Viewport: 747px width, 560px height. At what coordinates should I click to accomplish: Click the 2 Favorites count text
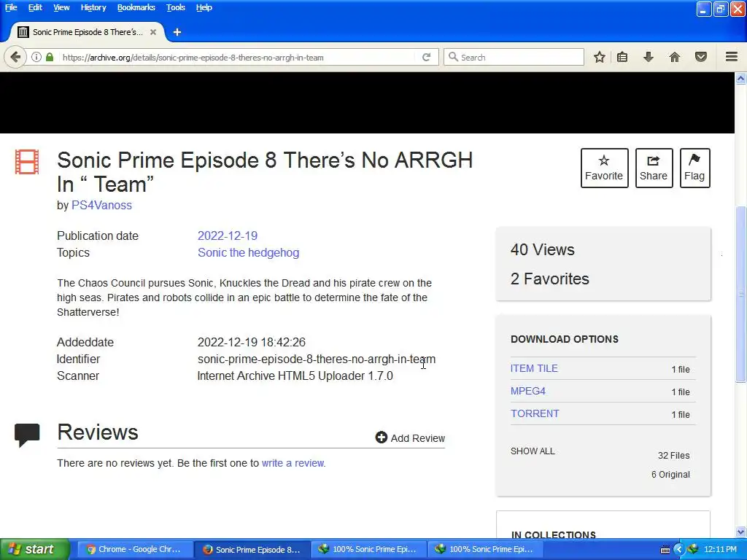pyautogui.click(x=550, y=279)
